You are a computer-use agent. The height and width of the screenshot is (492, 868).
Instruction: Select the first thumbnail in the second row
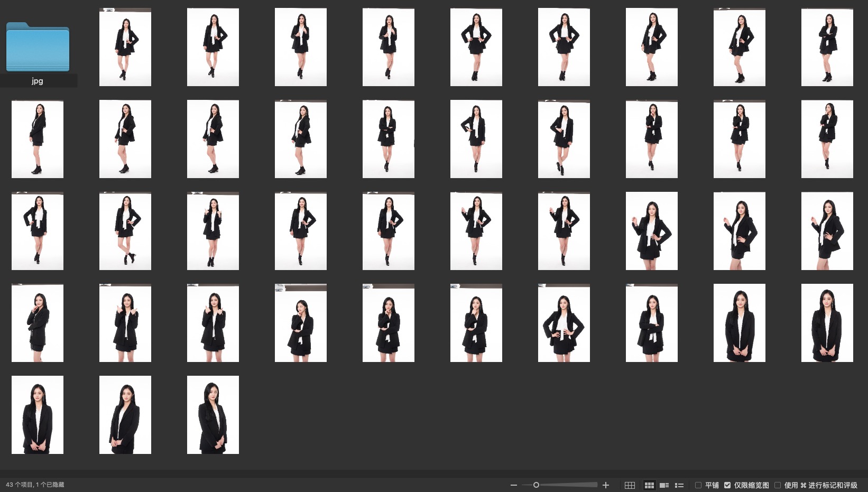point(38,139)
